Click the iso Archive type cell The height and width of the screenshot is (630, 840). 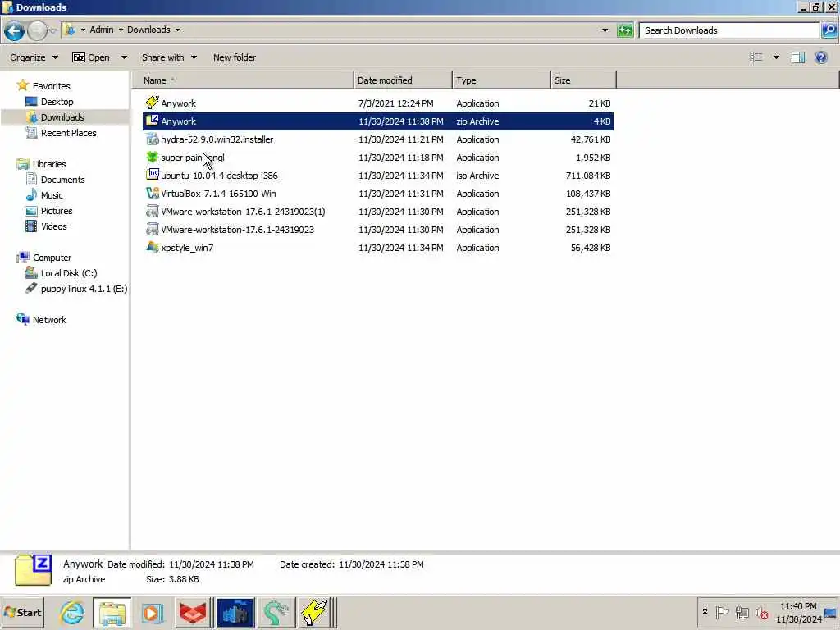point(477,176)
